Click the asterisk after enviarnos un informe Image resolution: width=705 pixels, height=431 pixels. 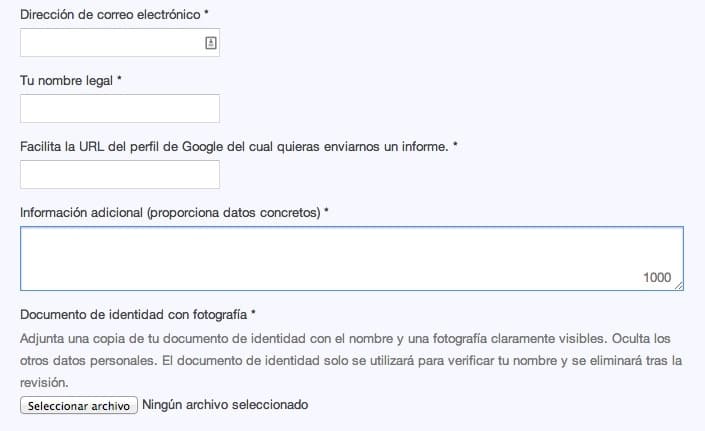coord(455,146)
